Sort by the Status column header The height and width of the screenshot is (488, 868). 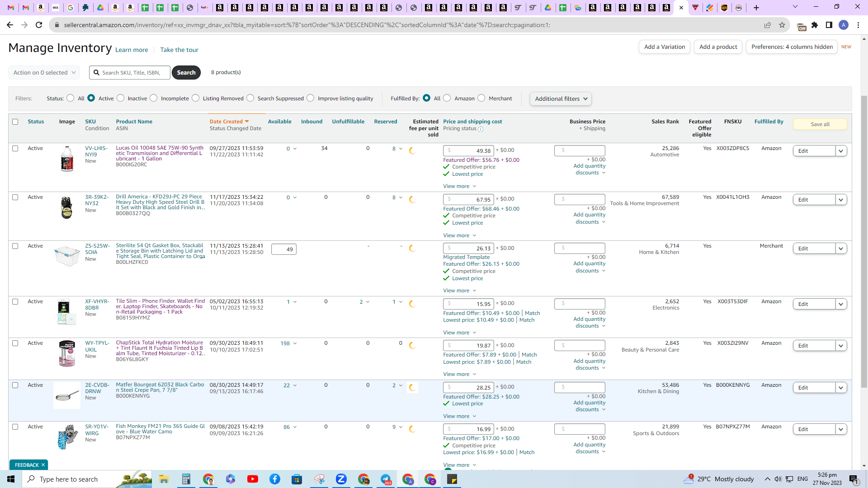[x=36, y=122]
